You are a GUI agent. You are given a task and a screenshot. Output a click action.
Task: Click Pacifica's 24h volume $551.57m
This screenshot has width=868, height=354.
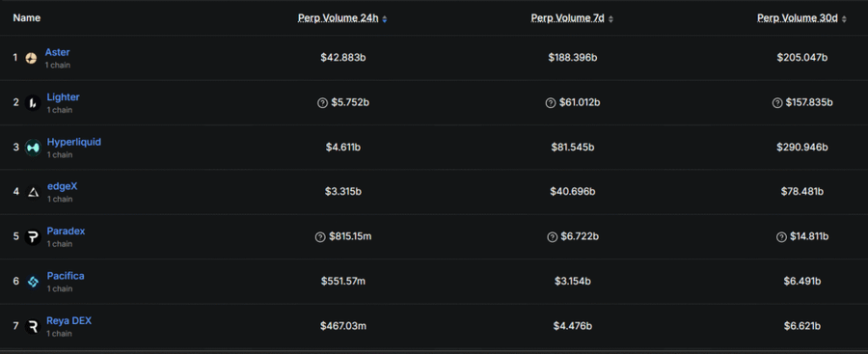tap(343, 282)
